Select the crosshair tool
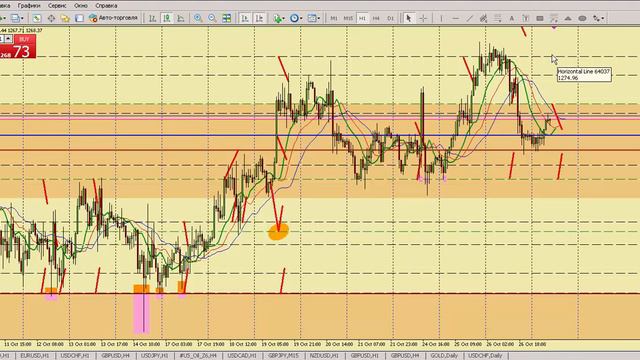 click(x=423, y=18)
